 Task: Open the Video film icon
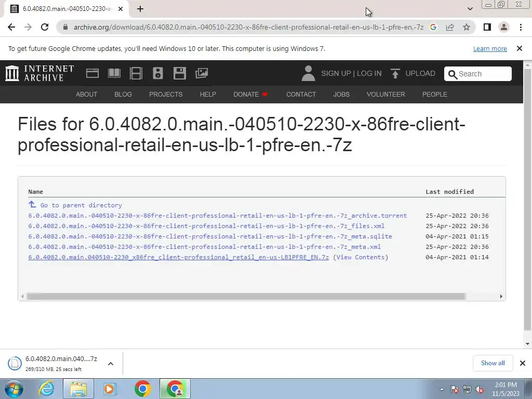[x=136, y=73]
